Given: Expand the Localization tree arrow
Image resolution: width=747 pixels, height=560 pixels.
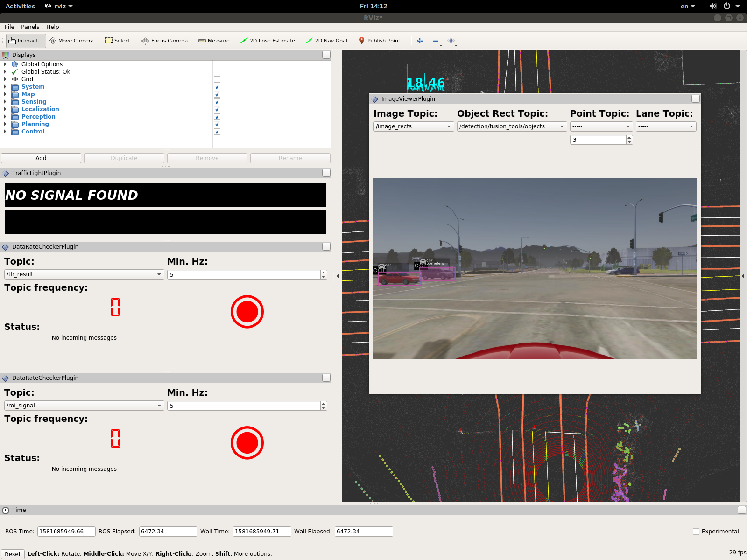Looking at the screenshot, I should [5, 109].
